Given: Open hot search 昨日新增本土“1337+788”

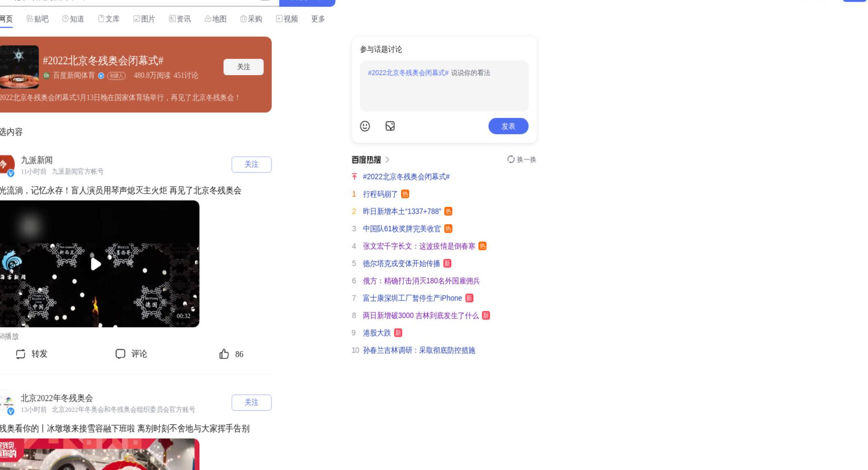Looking at the screenshot, I should [x=402, y=211].
